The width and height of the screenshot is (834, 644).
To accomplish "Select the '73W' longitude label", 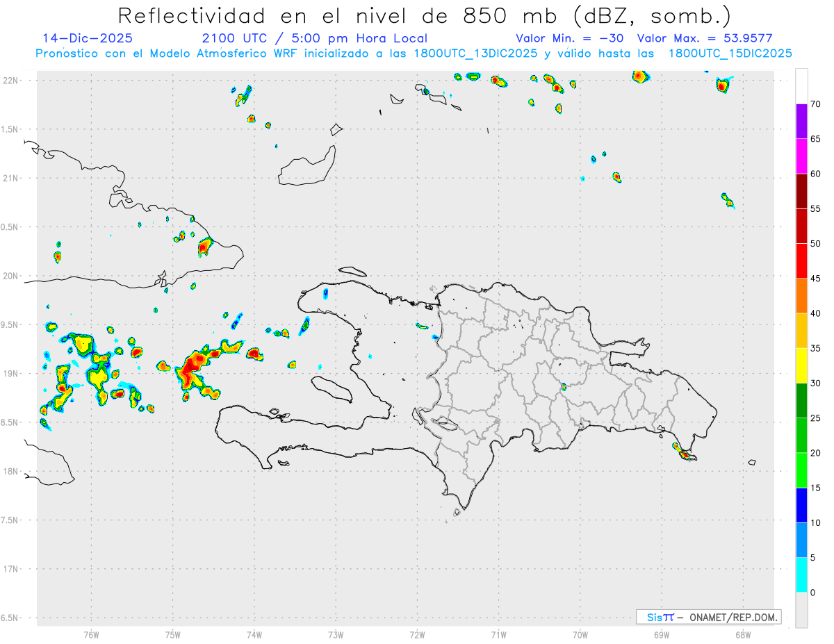I will [x=336, y=634].
